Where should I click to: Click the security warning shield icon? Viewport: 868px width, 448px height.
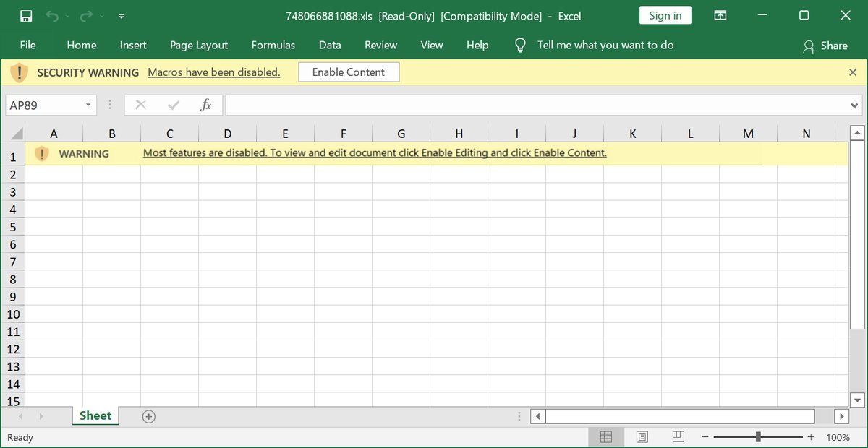click(20, 72)
